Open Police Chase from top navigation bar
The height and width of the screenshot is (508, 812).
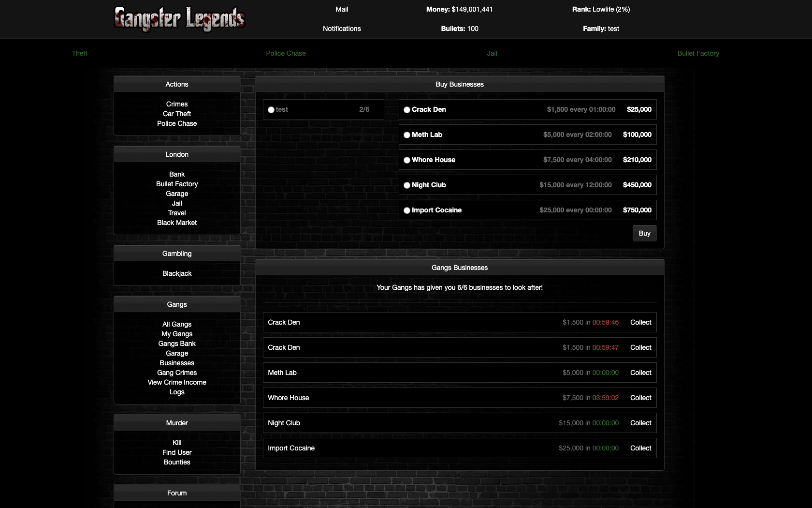click(286, 53)
